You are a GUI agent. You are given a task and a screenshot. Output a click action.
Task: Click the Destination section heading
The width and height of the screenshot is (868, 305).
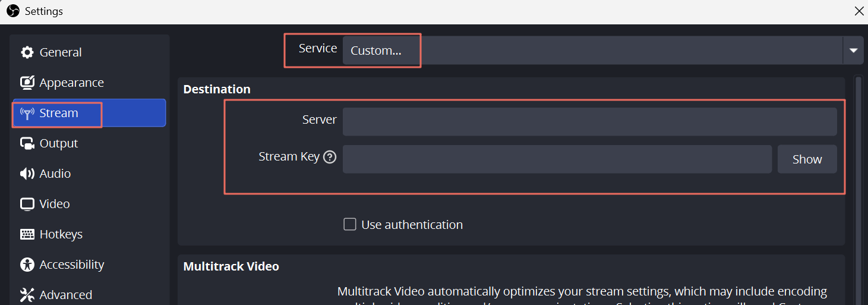point(217,89)
